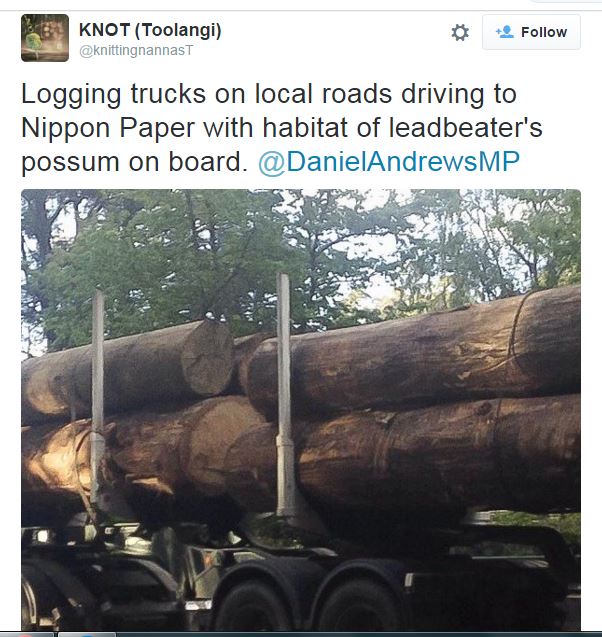Open the KNOT (Toolangi) display name

click(150, 30)
